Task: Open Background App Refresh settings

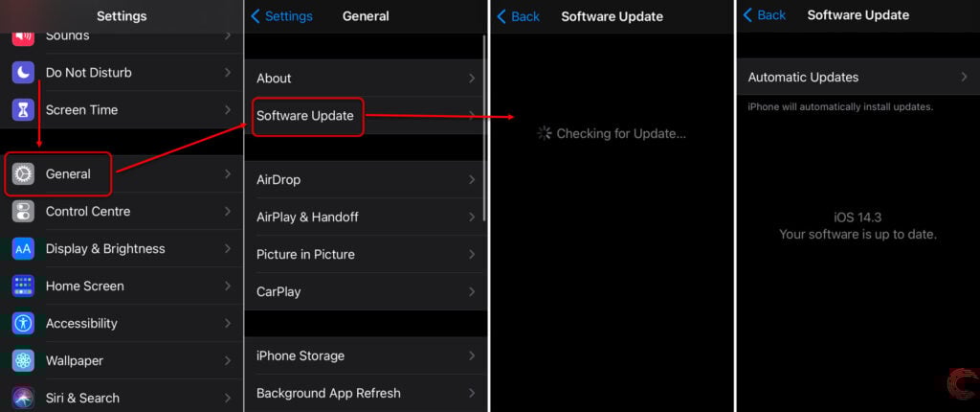Action: tap(365, 393)
